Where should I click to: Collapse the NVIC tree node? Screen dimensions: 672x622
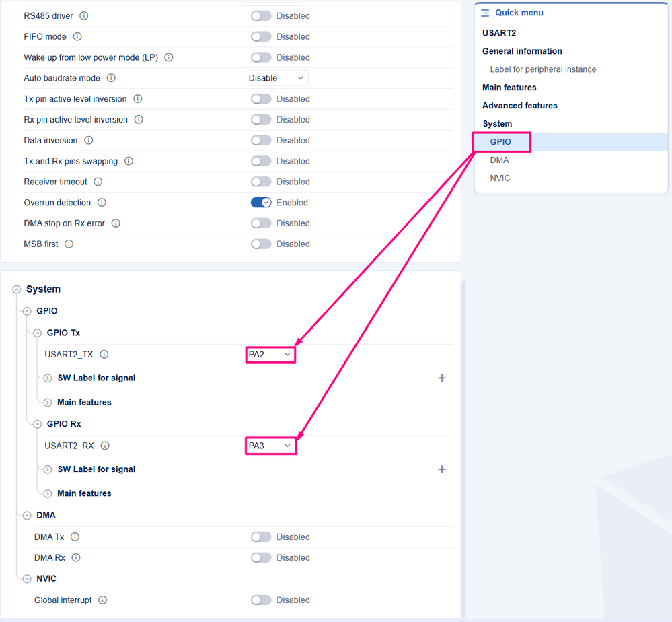click(x=27, y=579)
